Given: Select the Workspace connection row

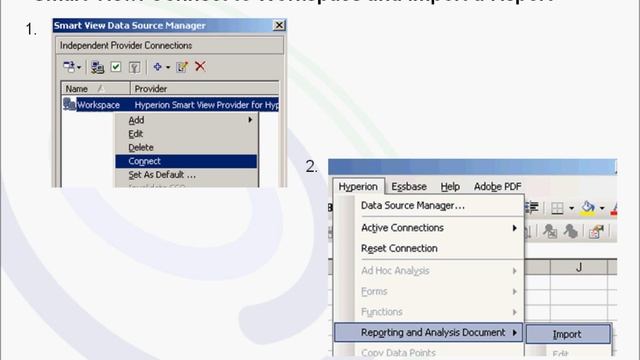Looking at the screenshot, I should coord(171,105).
